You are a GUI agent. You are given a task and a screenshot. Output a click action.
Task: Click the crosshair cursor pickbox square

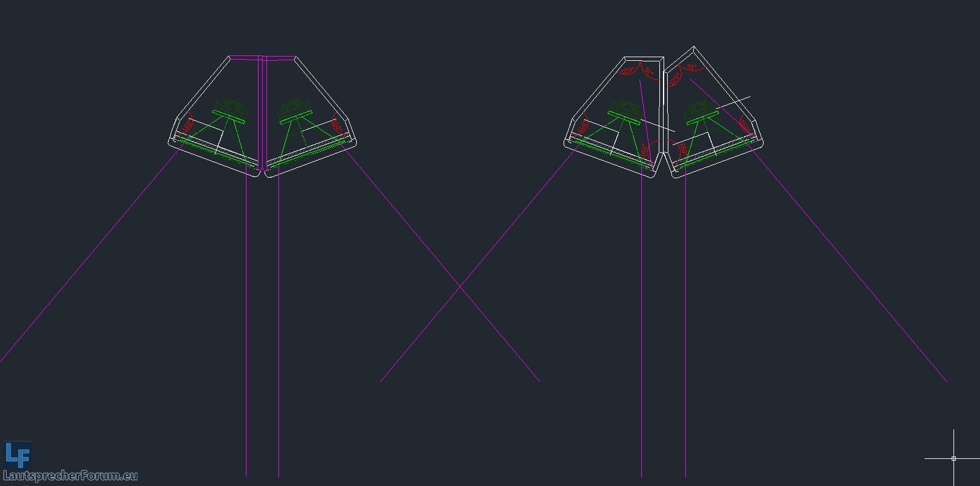click(953, 459)
